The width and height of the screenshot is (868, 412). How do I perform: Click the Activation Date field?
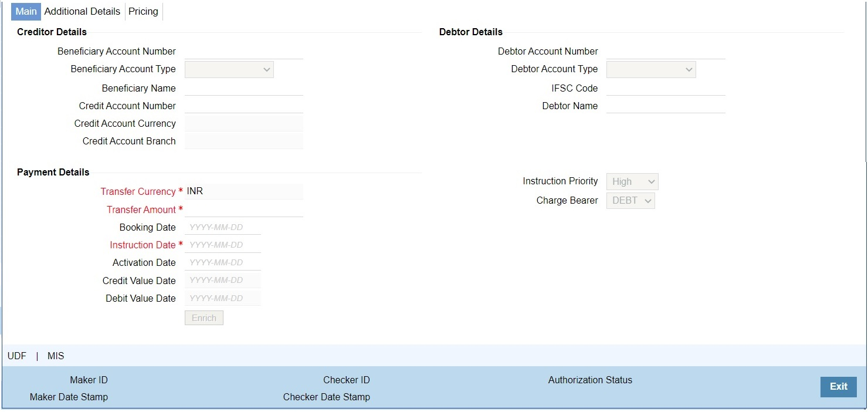[223, 262]
